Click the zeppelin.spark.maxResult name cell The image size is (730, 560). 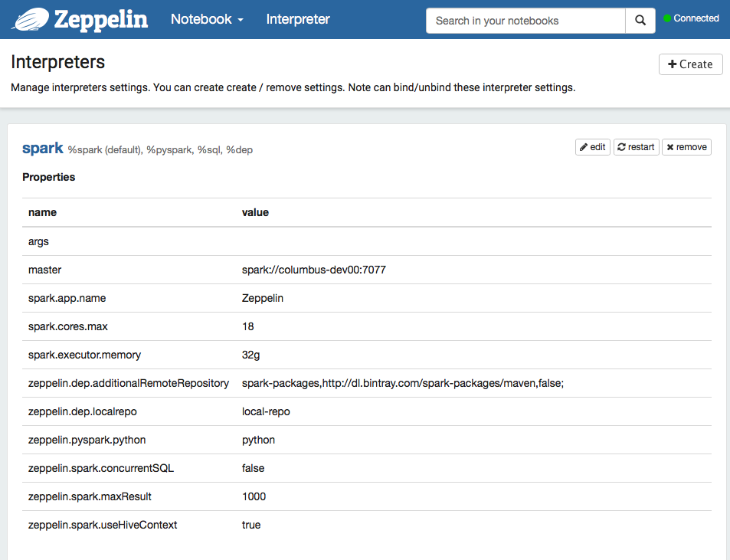click(90, 496)
